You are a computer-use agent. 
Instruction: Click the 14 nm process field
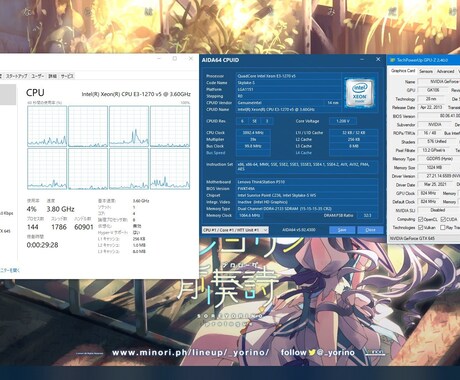coord(333,103)
